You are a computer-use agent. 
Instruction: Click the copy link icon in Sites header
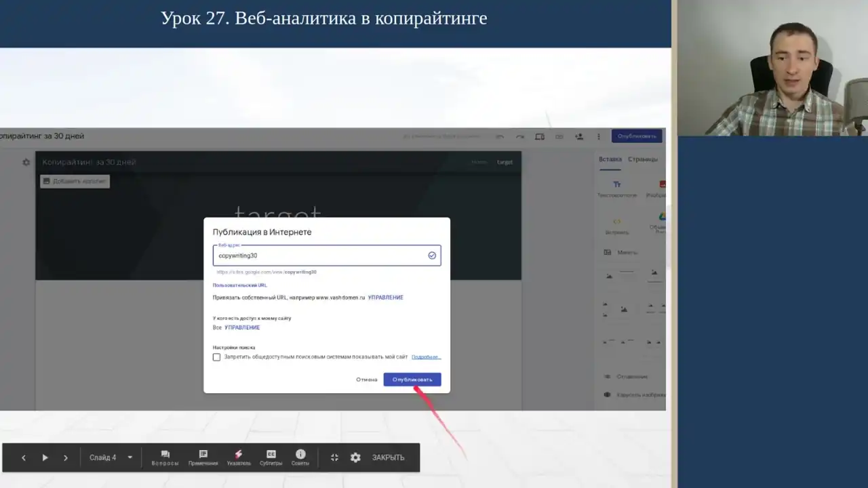559,136
